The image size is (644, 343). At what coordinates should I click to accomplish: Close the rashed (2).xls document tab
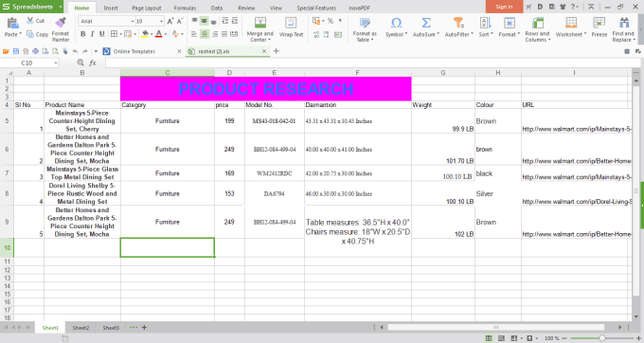click(x=264, y=51)
